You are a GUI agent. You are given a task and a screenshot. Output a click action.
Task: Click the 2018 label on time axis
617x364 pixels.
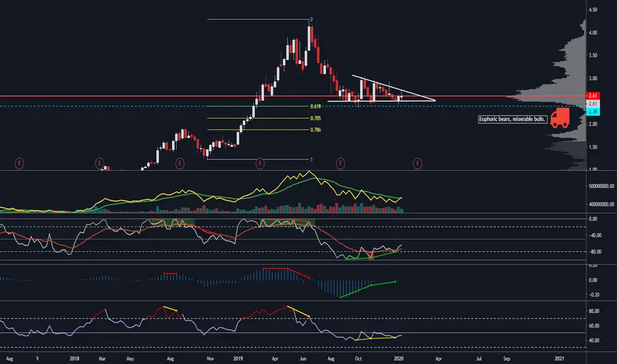(x=74, y=359)
